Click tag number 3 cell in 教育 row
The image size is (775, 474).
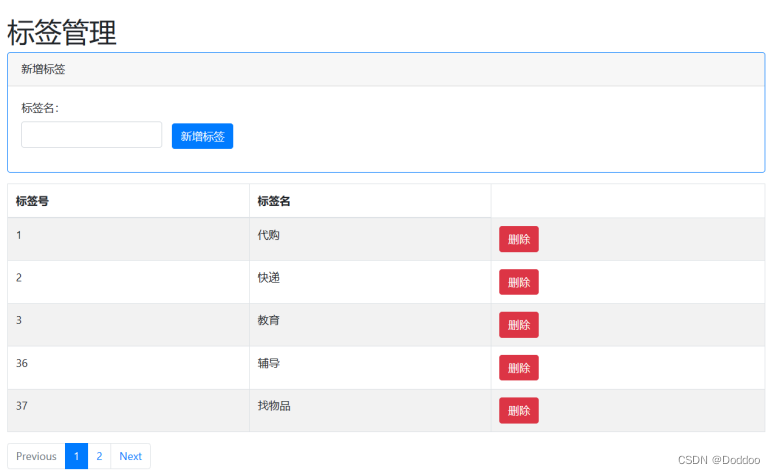129,325
